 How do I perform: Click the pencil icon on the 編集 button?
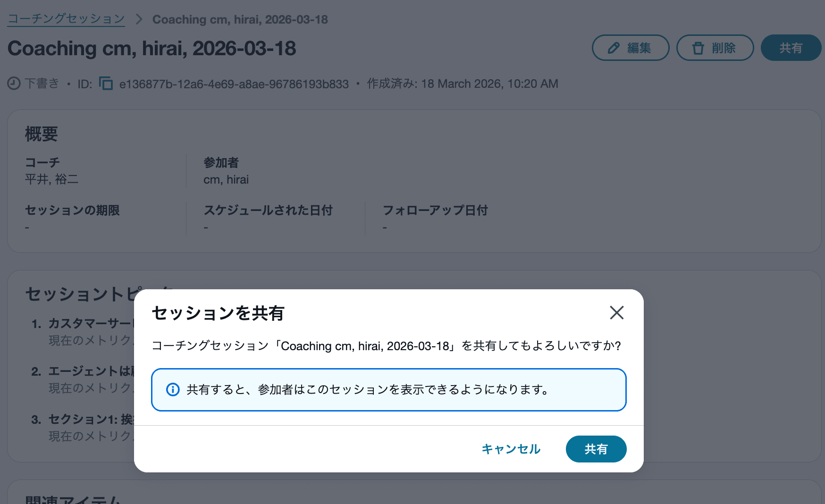pos(614,48)
